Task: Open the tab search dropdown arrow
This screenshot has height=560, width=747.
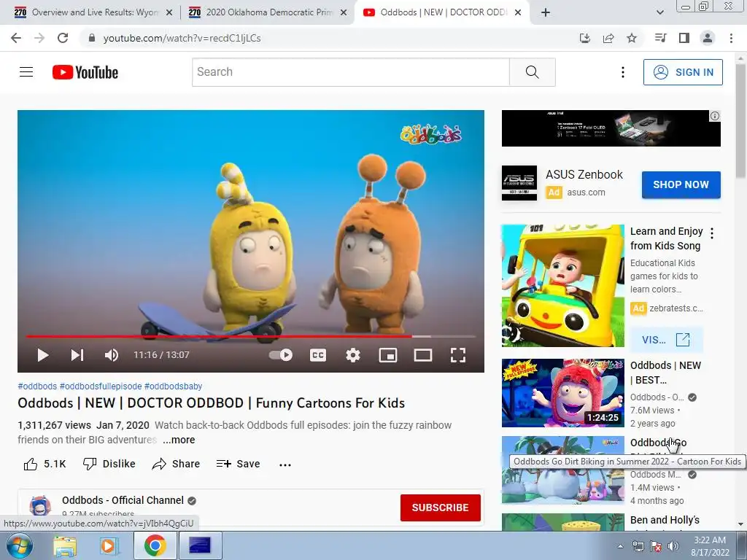Action: click(659, 12)
